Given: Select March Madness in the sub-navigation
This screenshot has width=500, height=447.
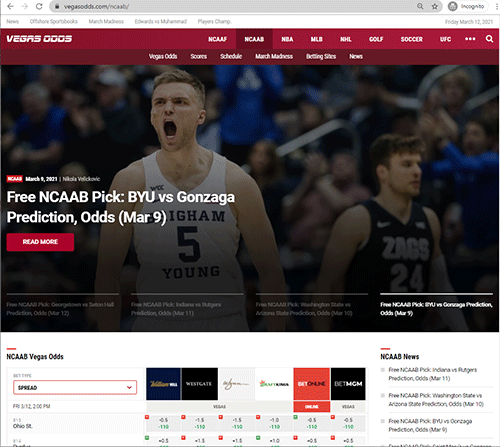Looking at the screenshot, I should tap(274, 56).
